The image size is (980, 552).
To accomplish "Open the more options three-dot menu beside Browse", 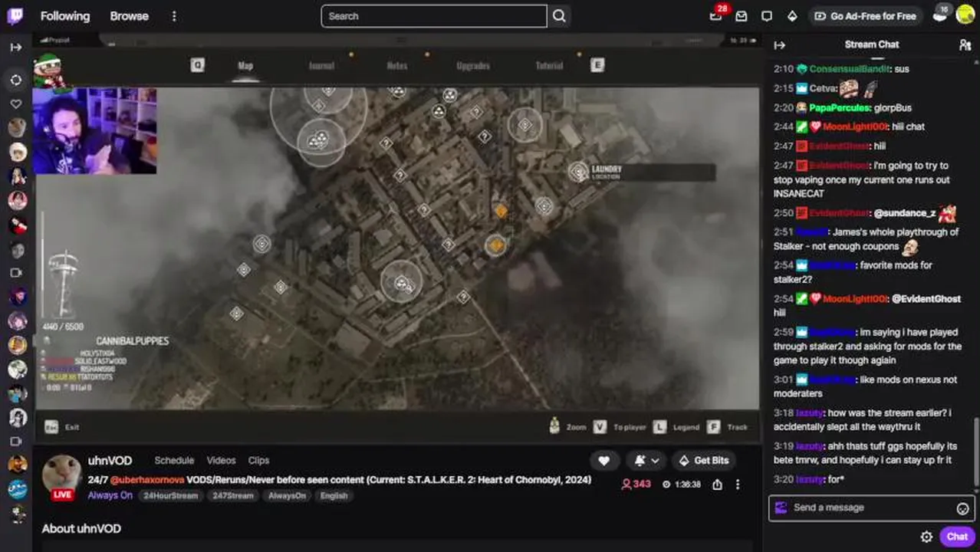I will click(174, 16).
